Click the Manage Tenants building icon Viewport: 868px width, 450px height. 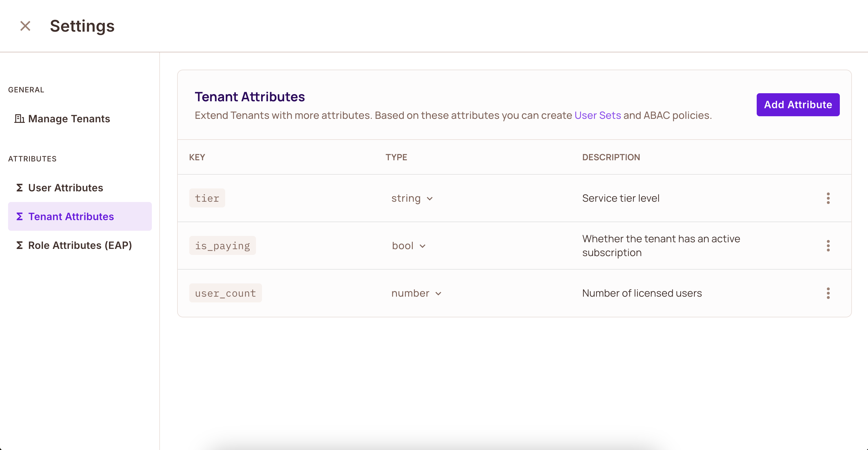pyautogui.click(x=20, y=119)
